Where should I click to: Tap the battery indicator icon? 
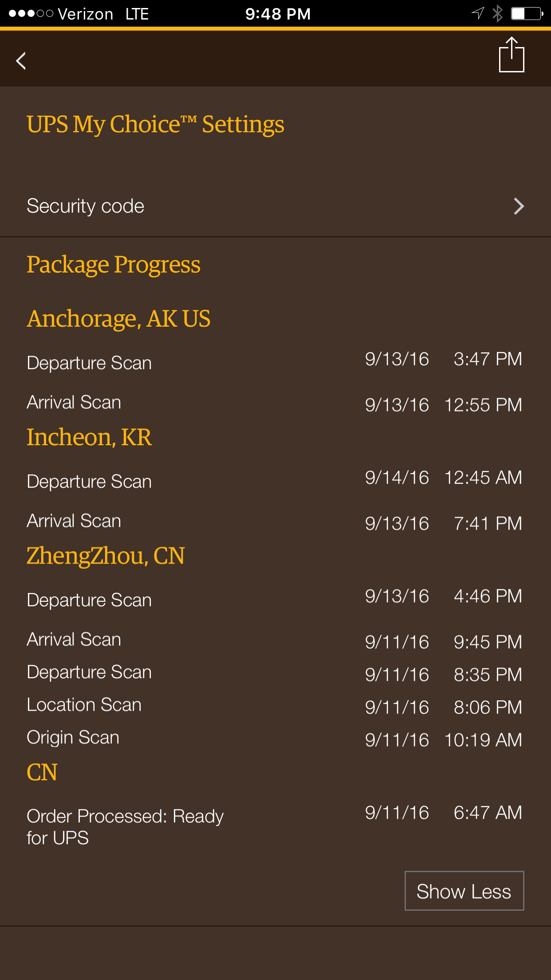(527, 14)
